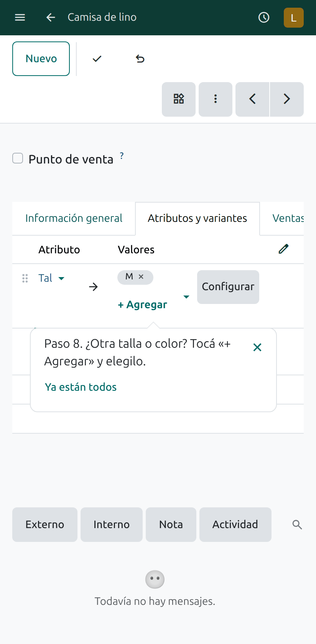Open the values dropdown arrow beside Agregar
This screenshot has height=644, width=316.
186,297
